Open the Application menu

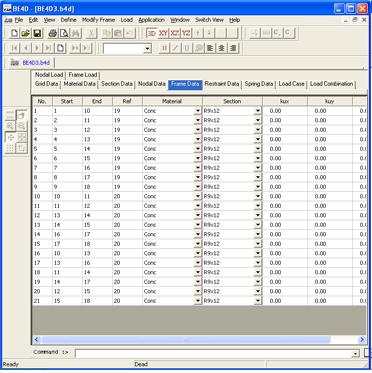[151, 20]
